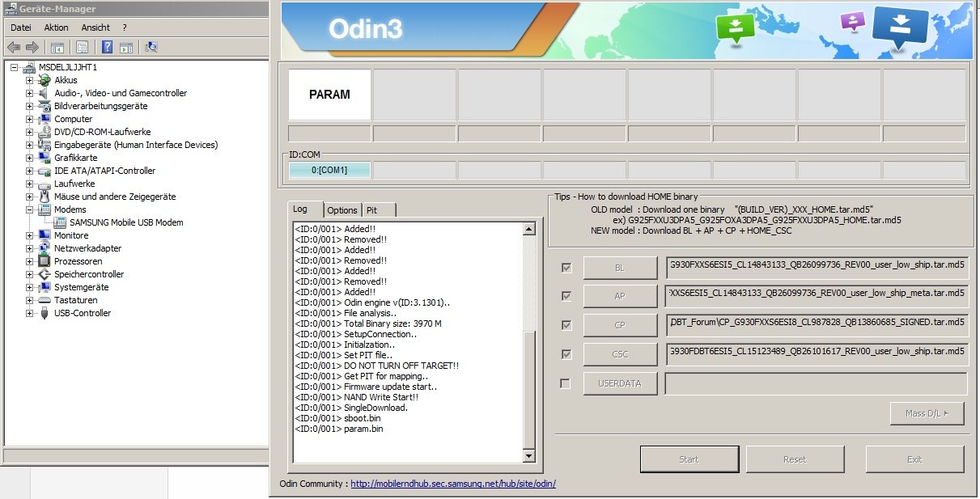
Task: Click the Mäuse und andere Zeigegeräte mouse icon
Action: [x=45, y=197]
